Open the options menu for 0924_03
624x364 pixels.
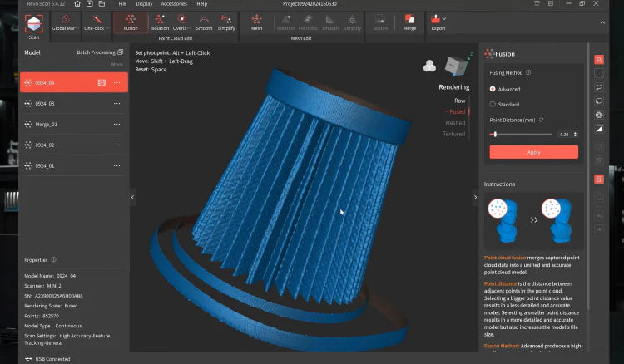(x=116, y=103)
